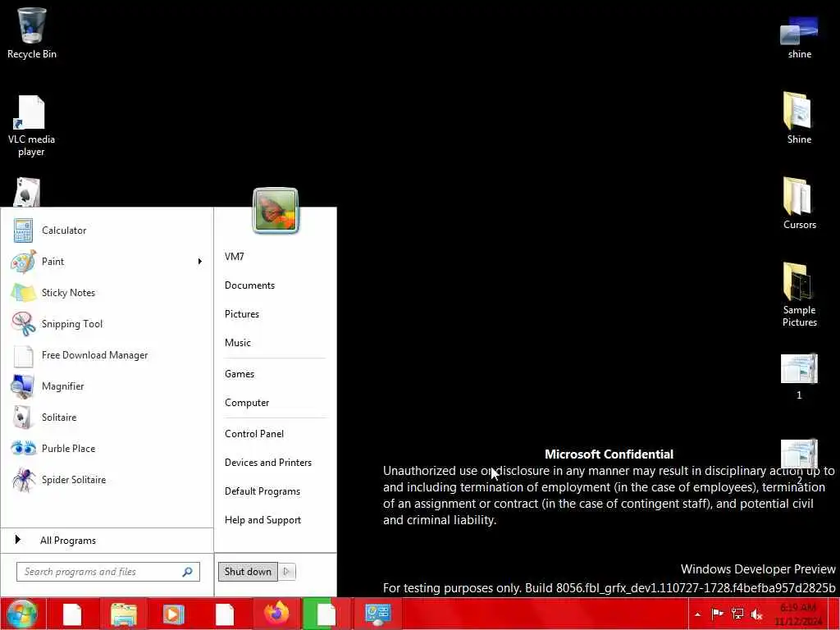Screen dimensions: 840x630
Task: Select the Sample Pictures folder icon
Action: (799, 294)
